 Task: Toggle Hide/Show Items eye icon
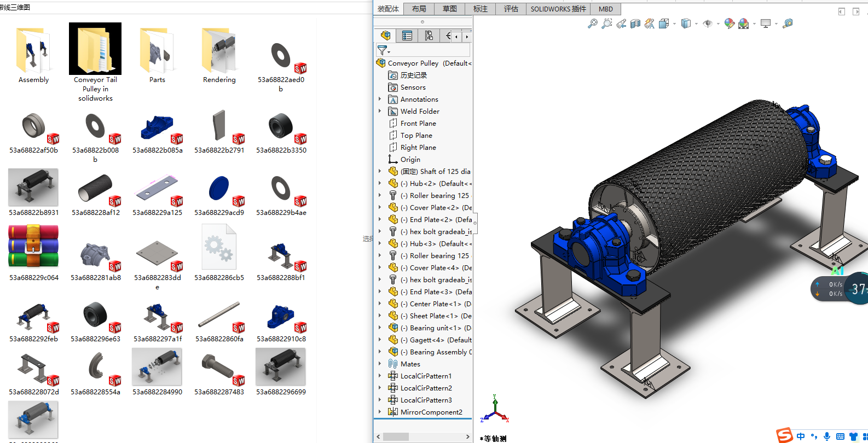tap(708, 24)
